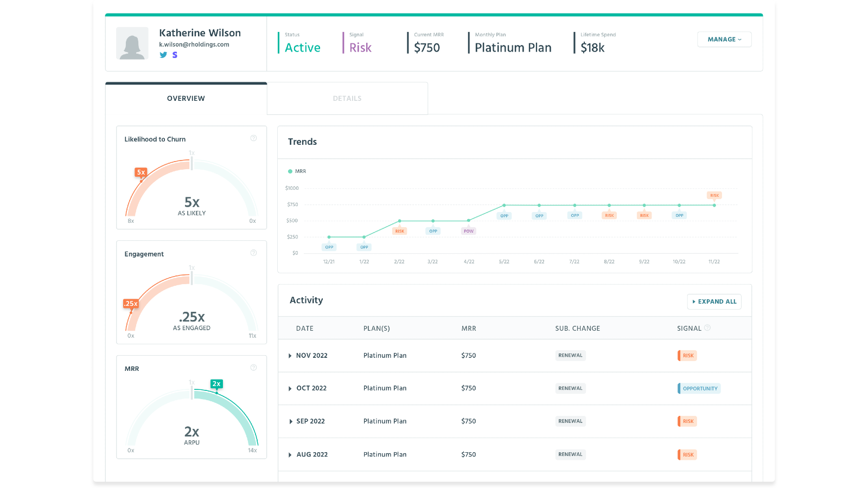Expand the SEP 2022 activity row
The width and height of the screenshot is (868, 488).
click(x=290, y=421)
